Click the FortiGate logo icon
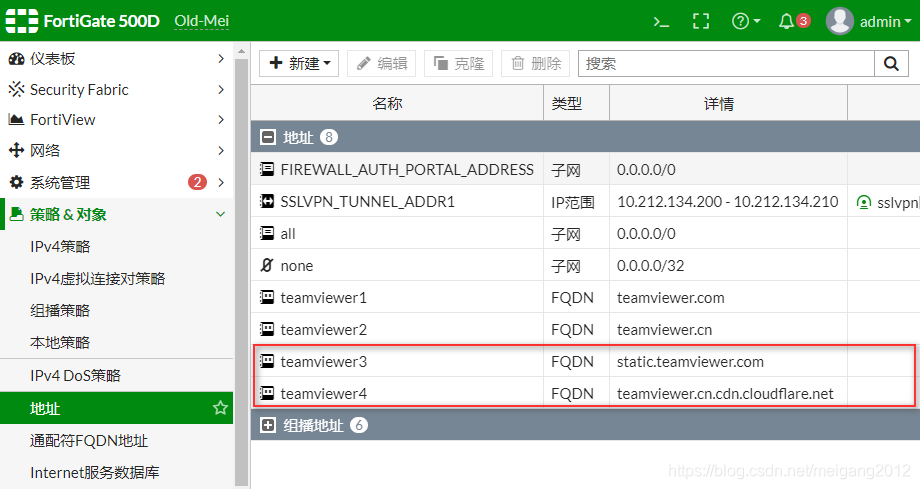The height and width of the screenshot is (489, 920). click(x=22, y=21)
